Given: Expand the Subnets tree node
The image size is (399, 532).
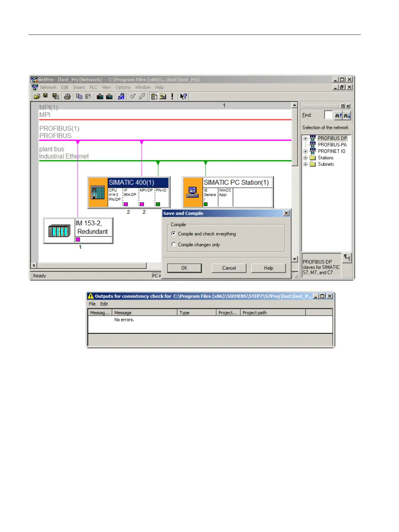Looking at the screenshot, I should (x=305, y=164).
